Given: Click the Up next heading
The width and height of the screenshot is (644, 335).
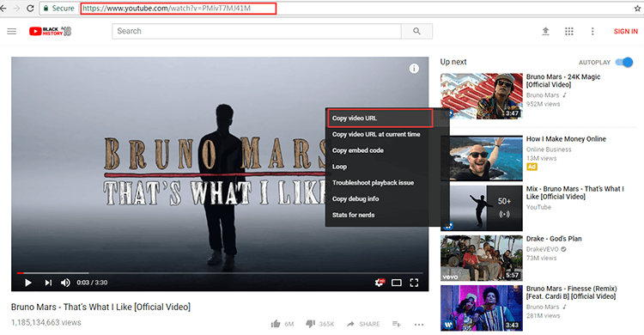Looking at the screenshot, I should (453, 62).
